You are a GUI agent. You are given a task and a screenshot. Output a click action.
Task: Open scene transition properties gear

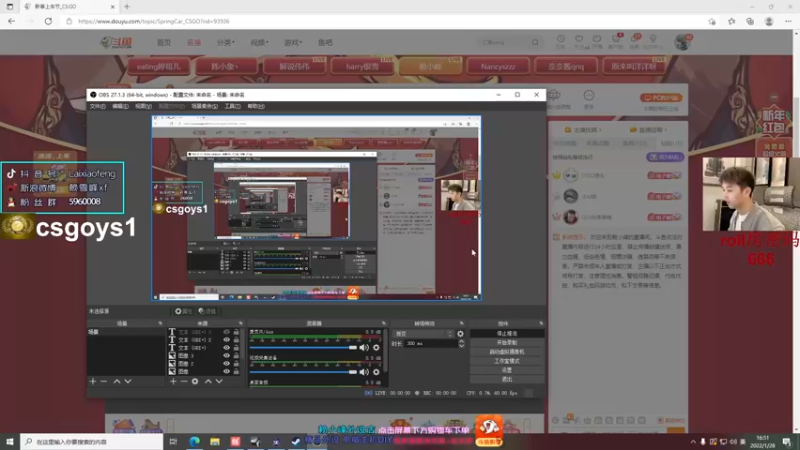click(x=460, y=334)
